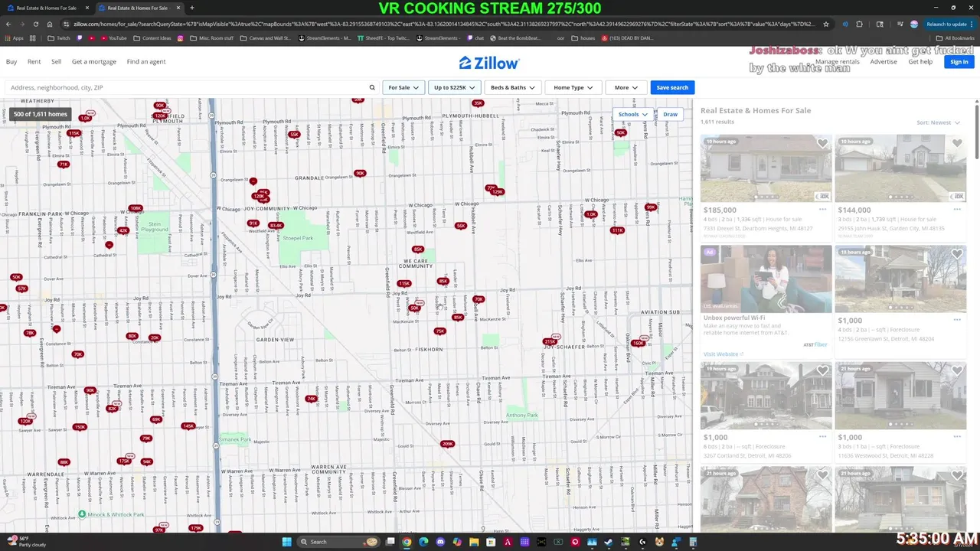Open three-dot menu for 3267 Cortland St
This screenshot has width=980, height=551.
tap(822, 437)
